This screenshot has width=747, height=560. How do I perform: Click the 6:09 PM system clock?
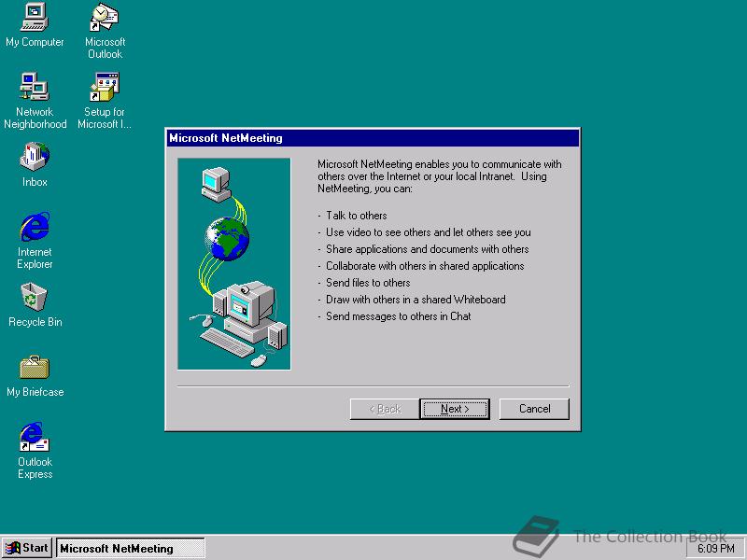(x=715, y=549)
